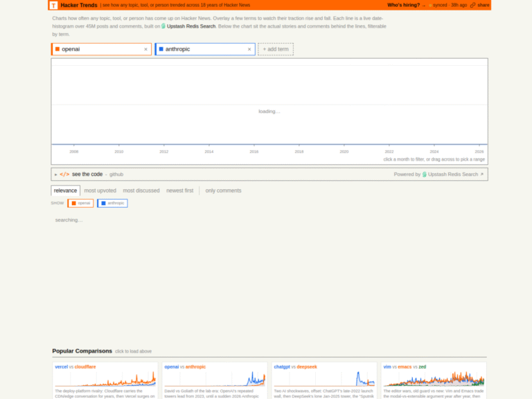Click the searching… status text

pyautogui.click(x=69, y=220)
